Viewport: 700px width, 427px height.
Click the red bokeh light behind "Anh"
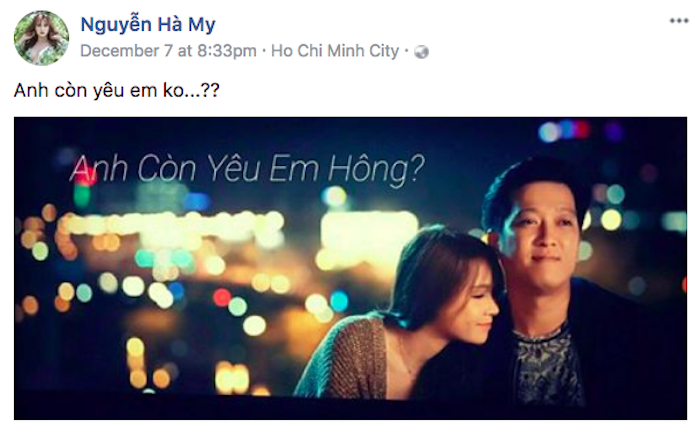85,175
